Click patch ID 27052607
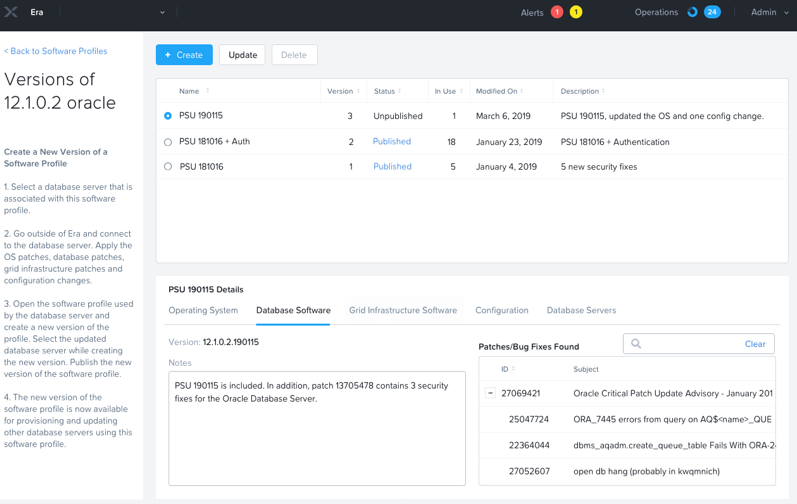The height and width of the screenshot is (504, 797). (x=529, y=471)
